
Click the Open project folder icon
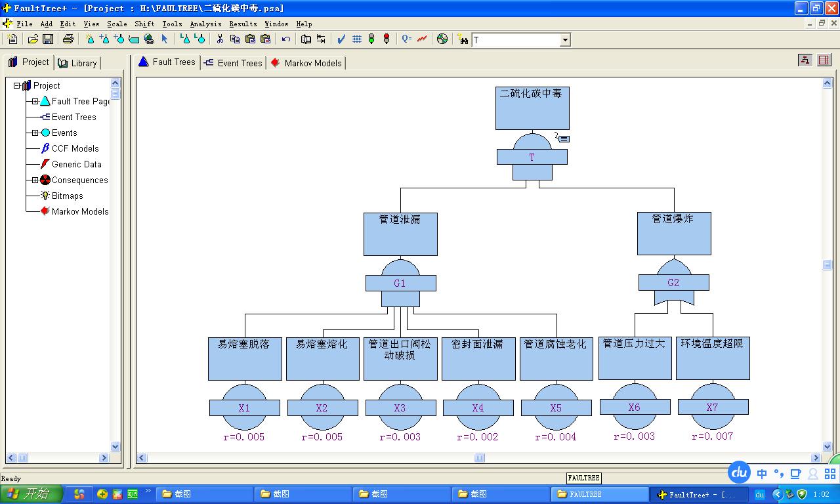(33, 39)
